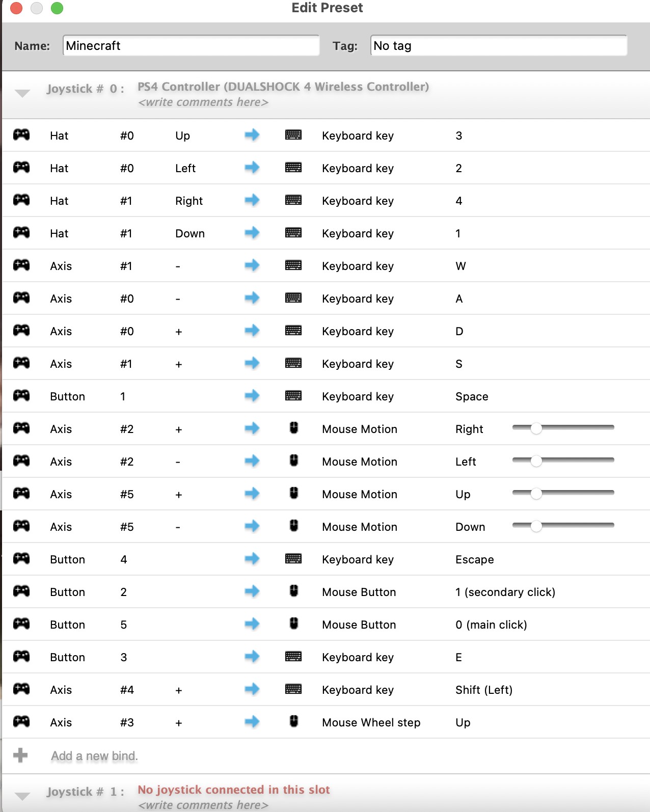The image size is (650, 812).
Task: Edit the Joystick 0 comments placeholder text
Action: (203, 102)
